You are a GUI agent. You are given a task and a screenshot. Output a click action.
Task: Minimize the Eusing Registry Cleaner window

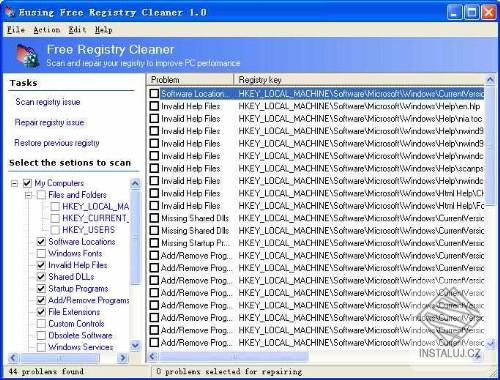(x=455, y=12)
